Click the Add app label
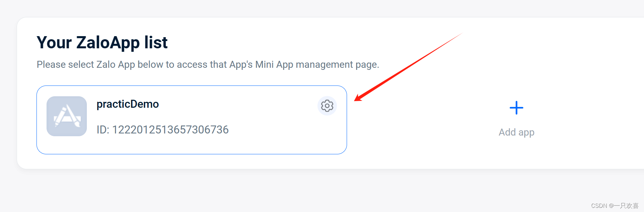Screen dimensions: 644x212 (x=517, y=132)
